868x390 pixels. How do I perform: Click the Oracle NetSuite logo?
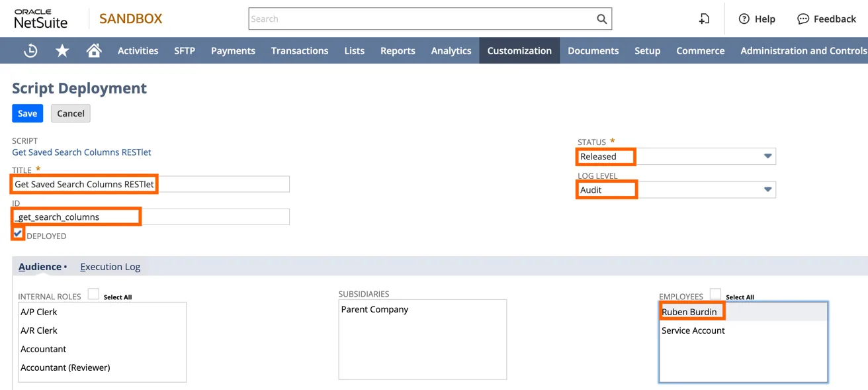41,19
